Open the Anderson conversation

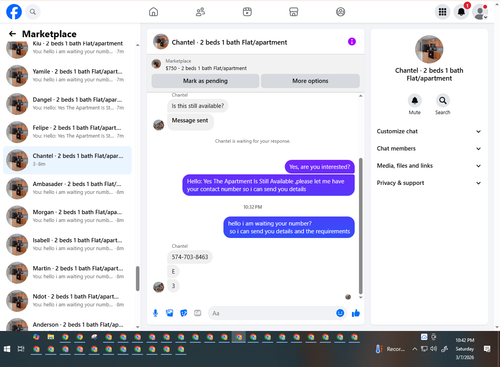click(x=67, y=324)
